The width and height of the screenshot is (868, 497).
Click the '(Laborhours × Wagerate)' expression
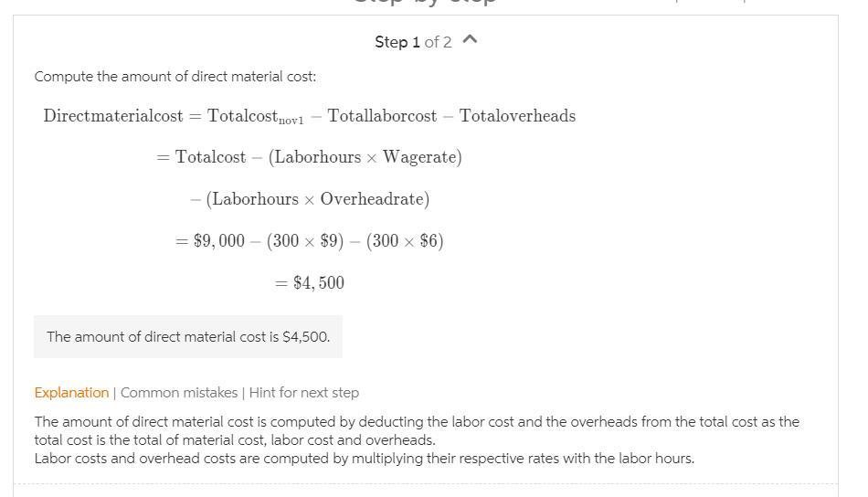(365, 157)
